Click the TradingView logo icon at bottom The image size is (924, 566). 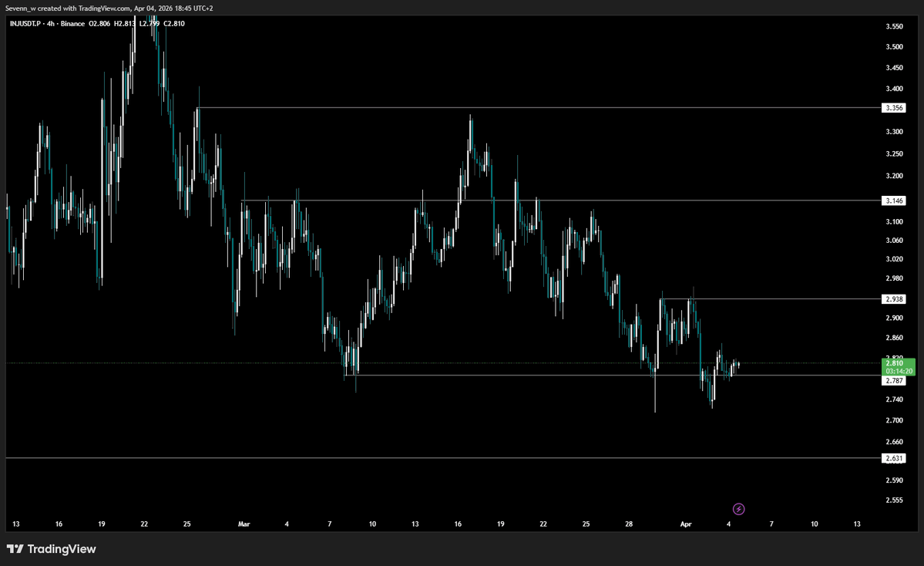(15, 549)
